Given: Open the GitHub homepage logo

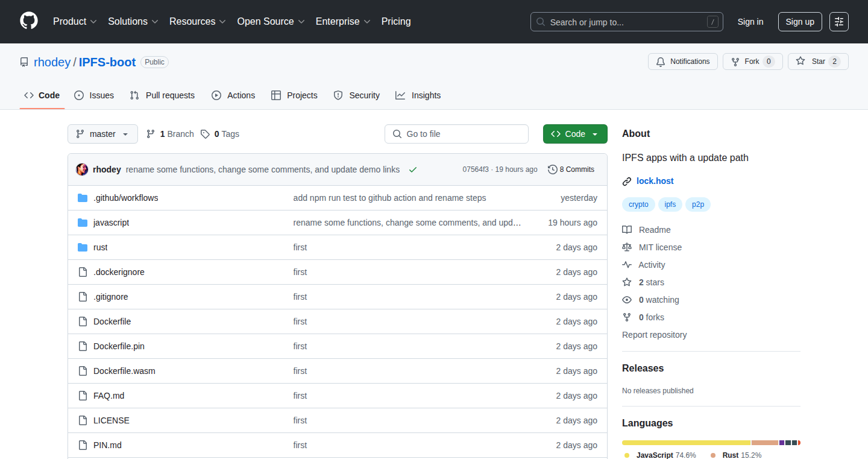Looking at the screenshot, I should pyautogui.click(x=29, y=22).
